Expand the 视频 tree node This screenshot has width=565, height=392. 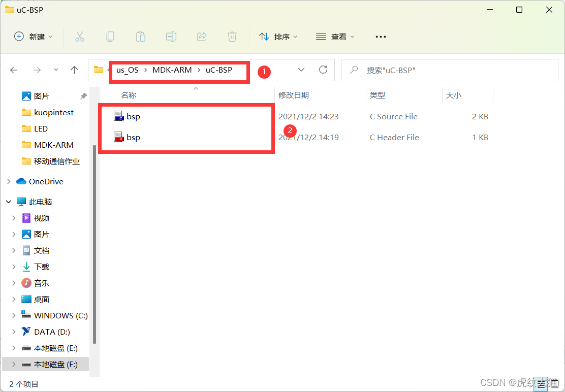click(x=14, y=218)
